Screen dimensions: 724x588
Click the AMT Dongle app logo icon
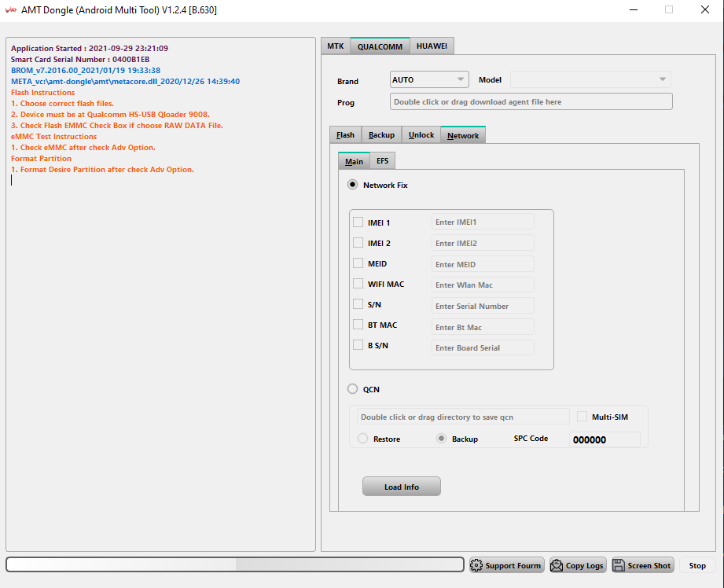click(11, 9)
